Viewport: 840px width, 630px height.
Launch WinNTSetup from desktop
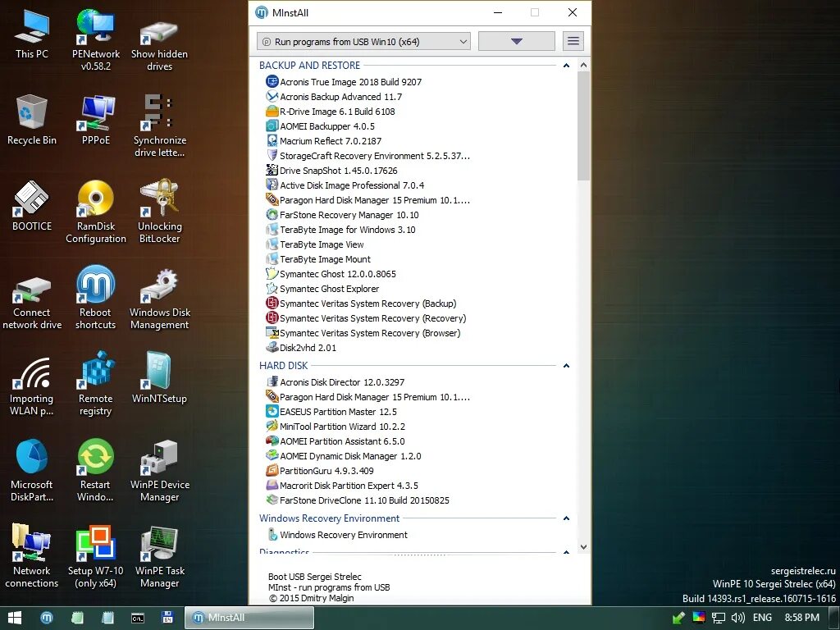(x=160, y=377)
